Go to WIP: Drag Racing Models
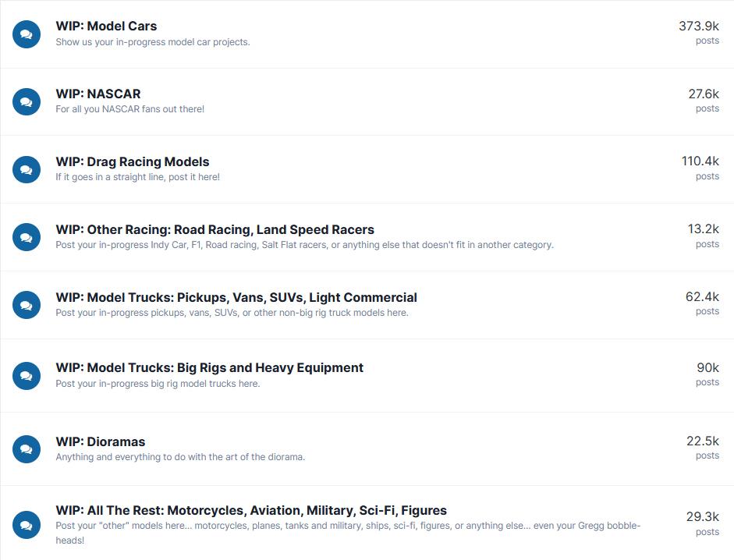734x560 pixels. click(x=133, y=161)
